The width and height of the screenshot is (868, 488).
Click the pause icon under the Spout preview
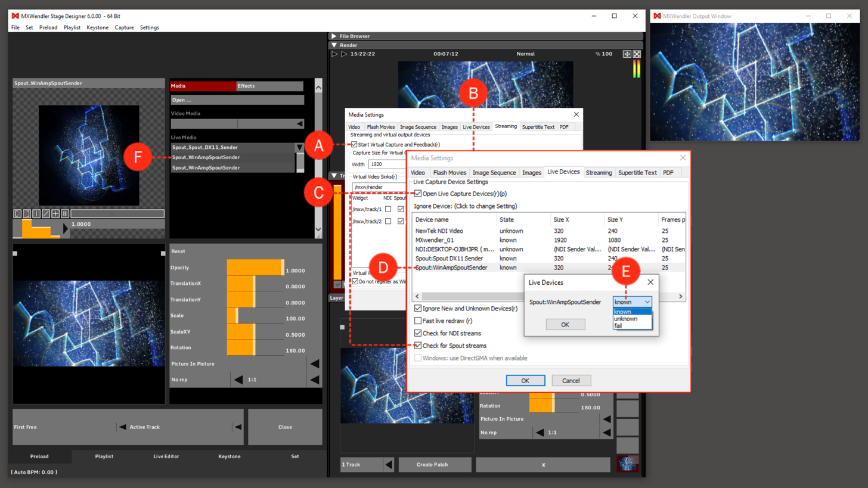(x=65, y=213)
